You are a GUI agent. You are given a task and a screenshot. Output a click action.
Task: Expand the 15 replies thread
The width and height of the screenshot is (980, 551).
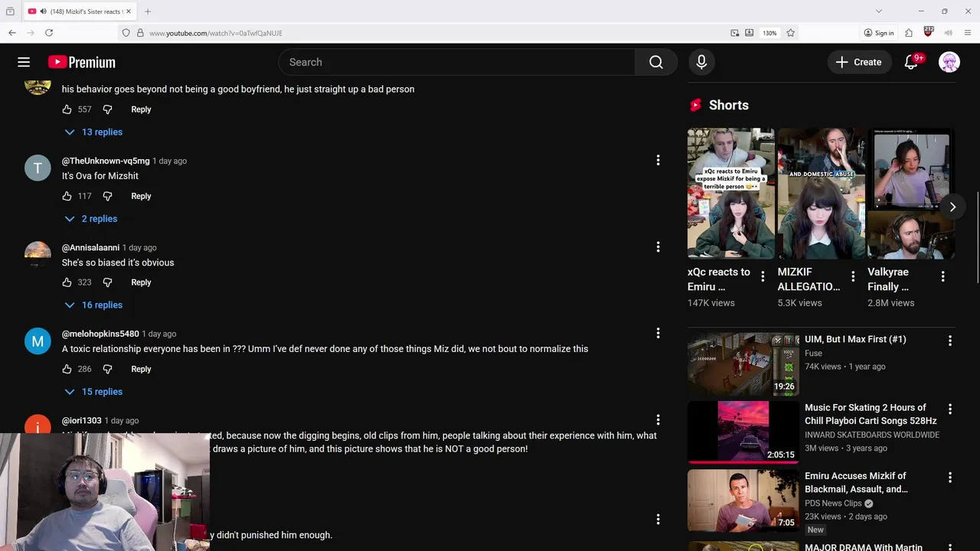(x=93, y=392)
